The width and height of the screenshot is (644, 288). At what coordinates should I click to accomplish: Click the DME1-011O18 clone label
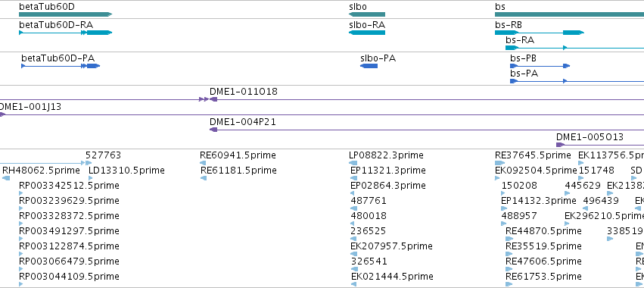pos(244,92)
